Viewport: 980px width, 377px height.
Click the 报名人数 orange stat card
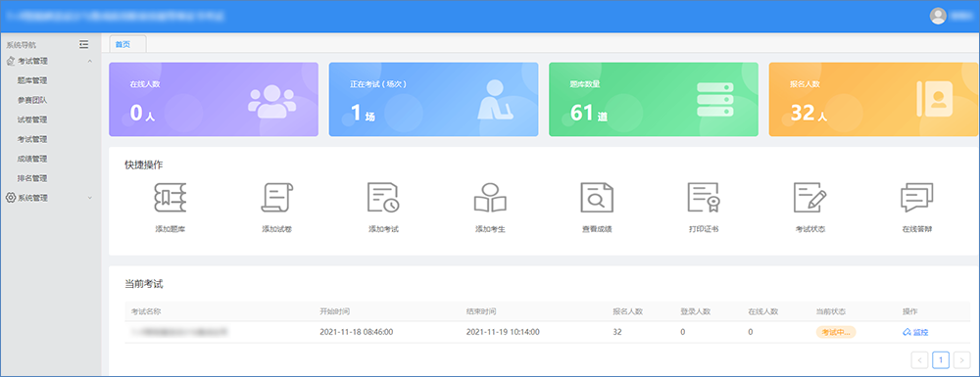(x=874, y=99)
